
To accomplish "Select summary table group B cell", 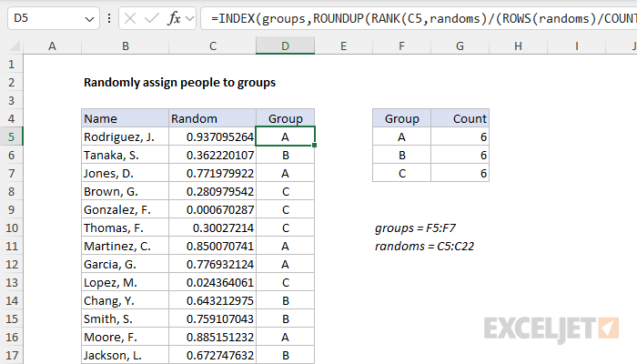I will [401, 156].
